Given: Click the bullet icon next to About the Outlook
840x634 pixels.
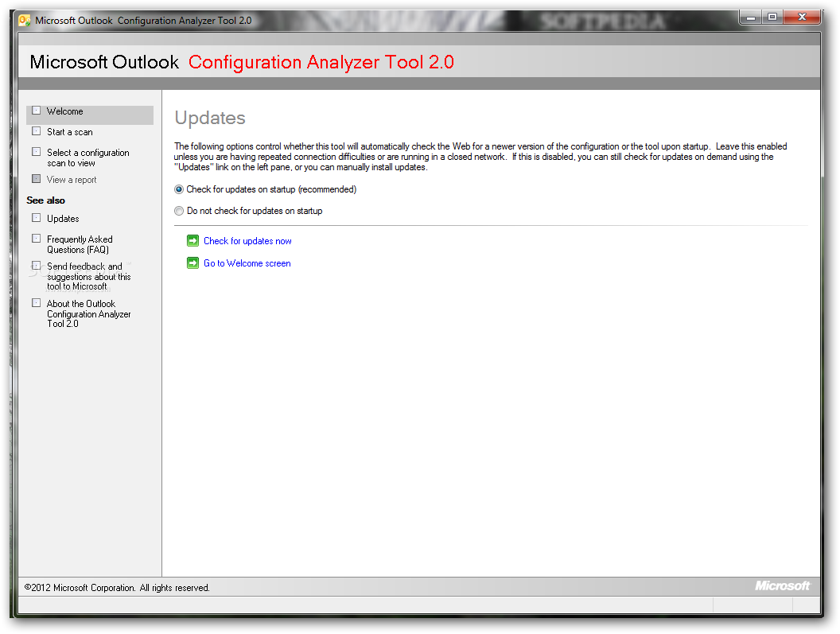Looking at the screenshot, I should (37, 303).
